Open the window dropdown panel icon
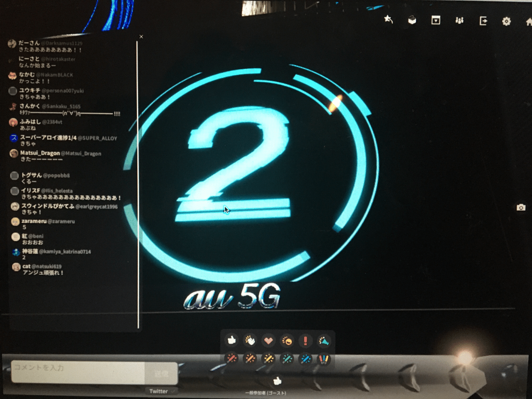The image size is (532, 399). tap(436, 20)
